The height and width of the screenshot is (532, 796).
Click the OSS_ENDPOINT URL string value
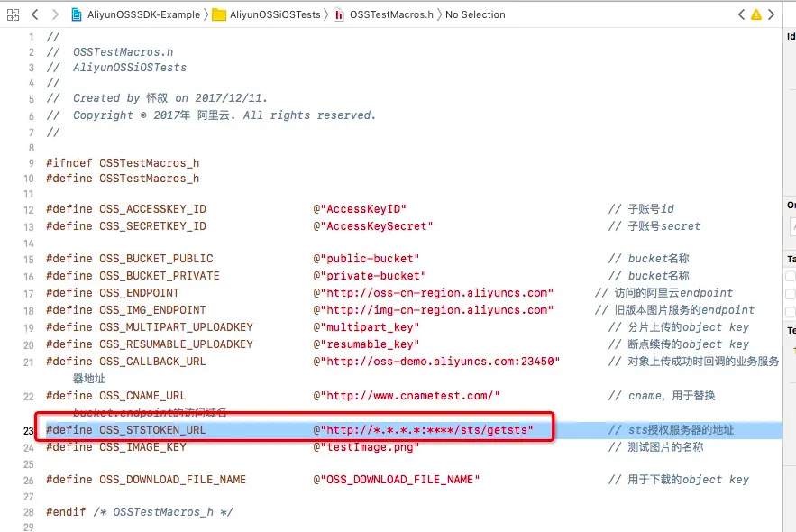(434, 293)
